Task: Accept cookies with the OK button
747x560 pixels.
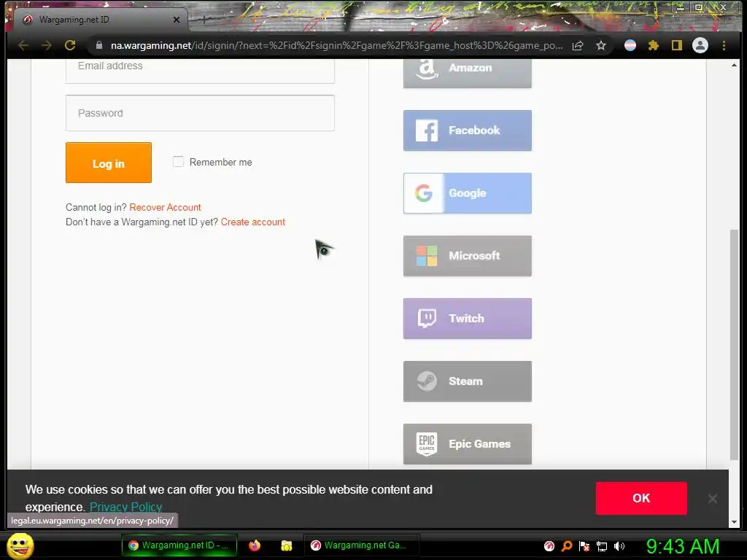Action: pos(641,498)
